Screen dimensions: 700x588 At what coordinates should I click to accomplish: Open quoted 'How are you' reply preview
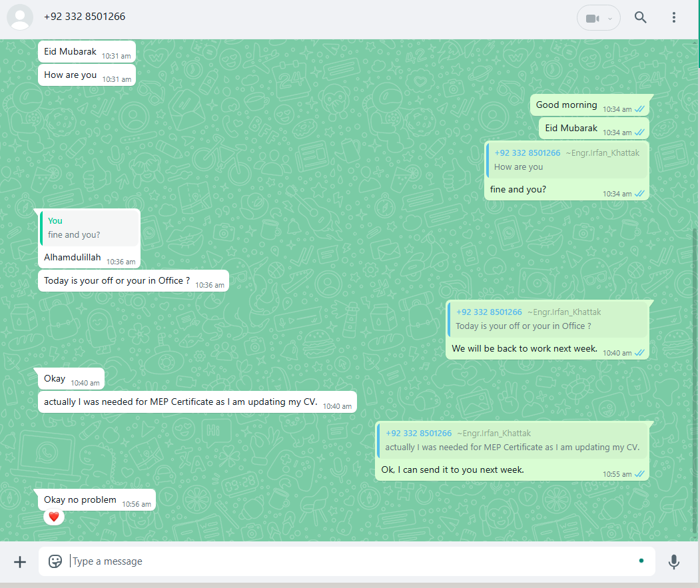pos(567,160)
